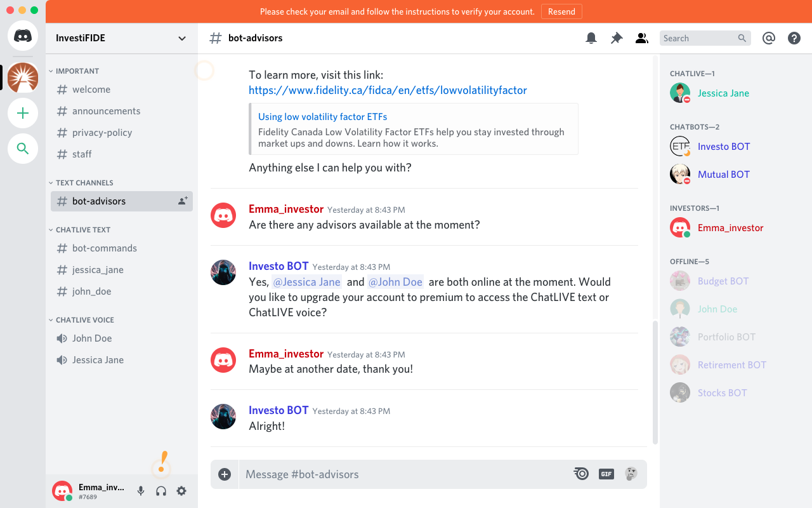Select the InvestiFIDE server icon
812x508 pixels.
[23, 78]
